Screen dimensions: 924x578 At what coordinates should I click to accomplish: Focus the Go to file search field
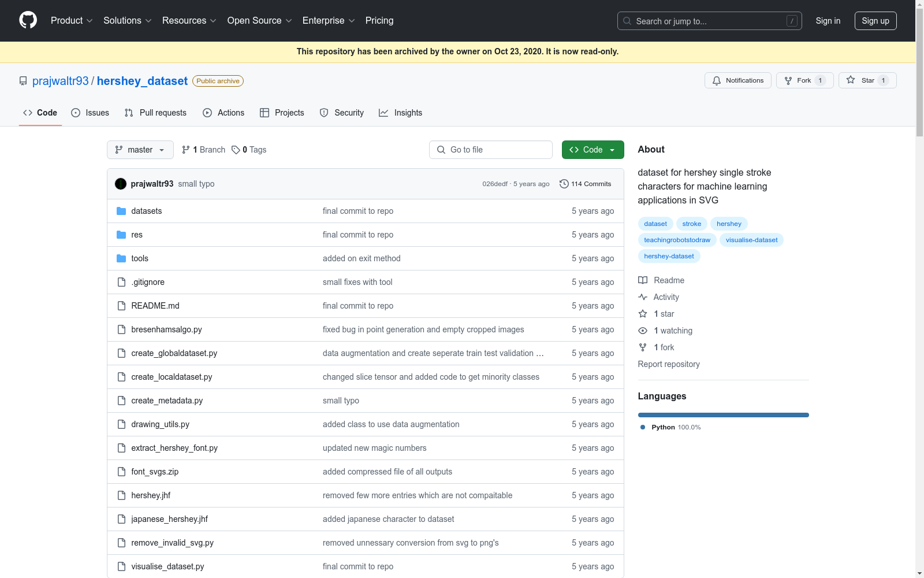point(491,150)
